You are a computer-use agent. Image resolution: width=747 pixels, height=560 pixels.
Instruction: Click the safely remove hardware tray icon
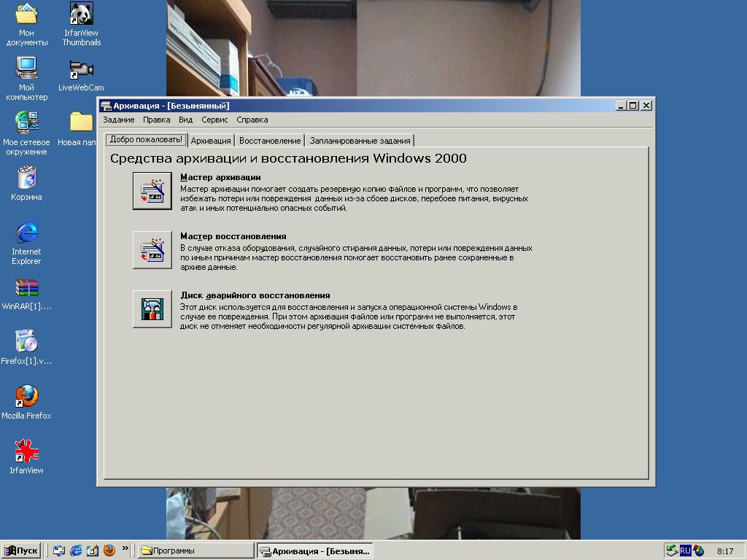pyautogui.click(x=672, y=551)
